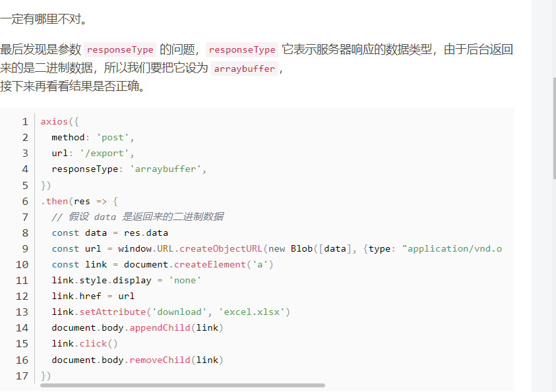556x392 pixels.
Task: Click the vertical page scrollbar thumb
Action: pyautogui.click(x=554, y=128)
